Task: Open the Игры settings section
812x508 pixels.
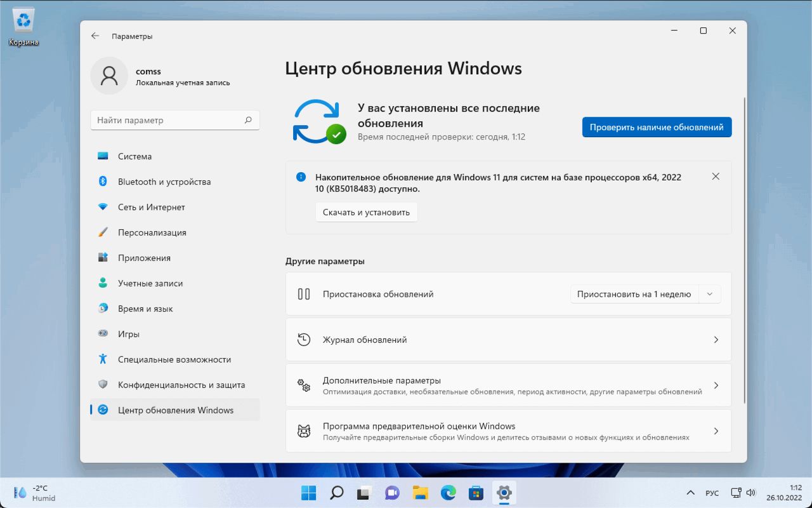Action: pos(175,334)
